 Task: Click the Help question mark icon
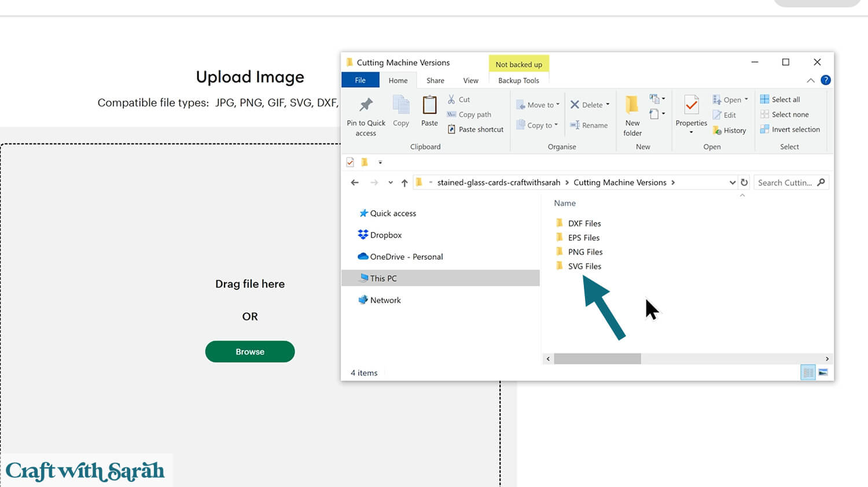826,80
